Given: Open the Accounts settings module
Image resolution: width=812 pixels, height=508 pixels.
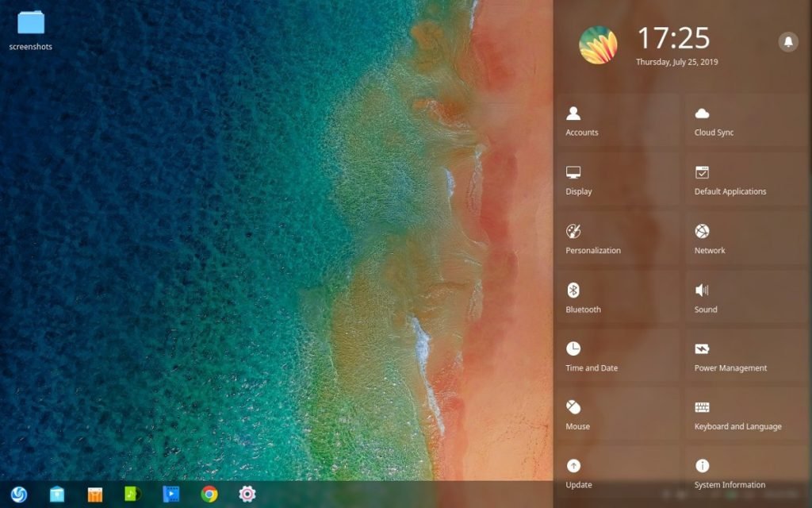Looking at the screenshot, I should tap(617, 121).
